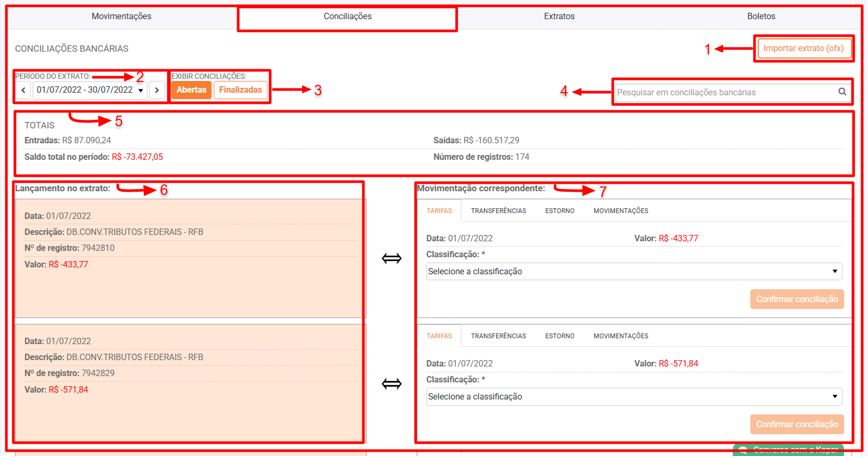Confirm conciliação for the -571,84 entry
This screenshot has height=456, width=868.
(x=797, y=424)
